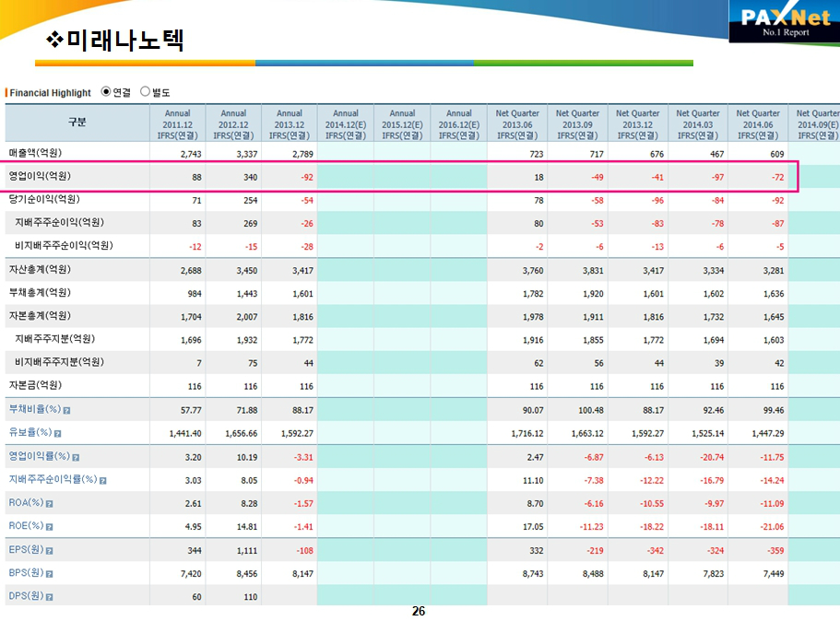Open the EPS(원) help icon
Image resolution: width=840 pixels, height=621 pixels.
click(49, 551)
